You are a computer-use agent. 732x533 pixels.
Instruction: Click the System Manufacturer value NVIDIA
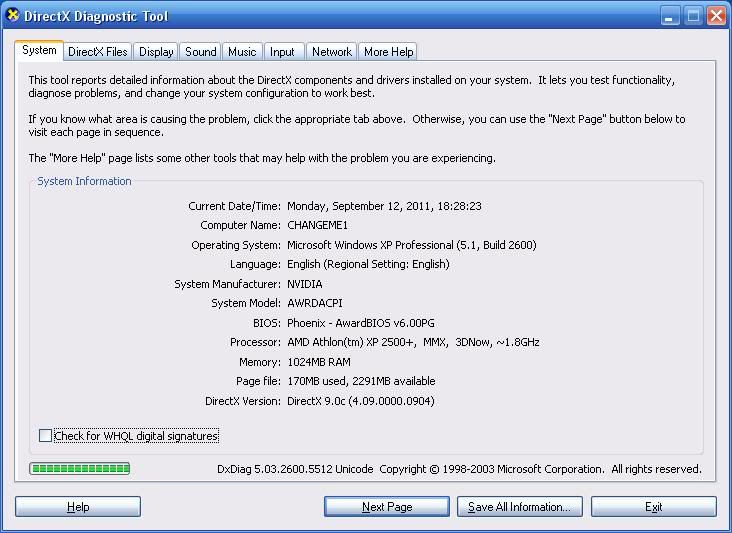(x=305, y=284)
